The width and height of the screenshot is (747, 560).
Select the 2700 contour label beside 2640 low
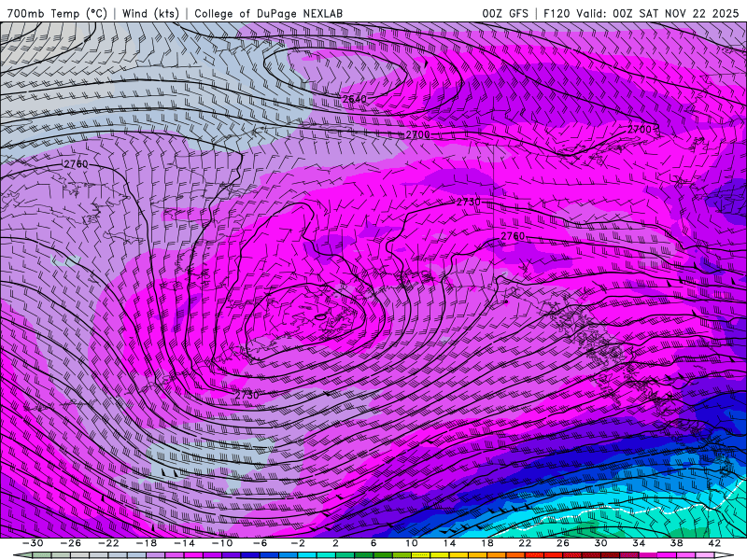point(417,134)
